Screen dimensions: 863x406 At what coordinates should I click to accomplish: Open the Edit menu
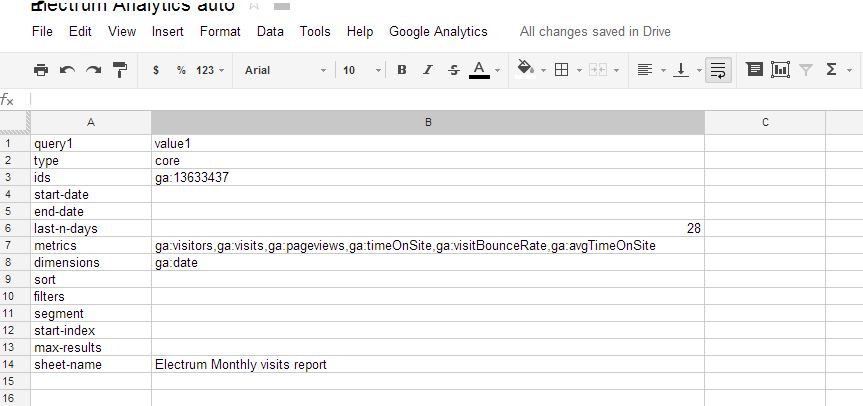[80, 31]
